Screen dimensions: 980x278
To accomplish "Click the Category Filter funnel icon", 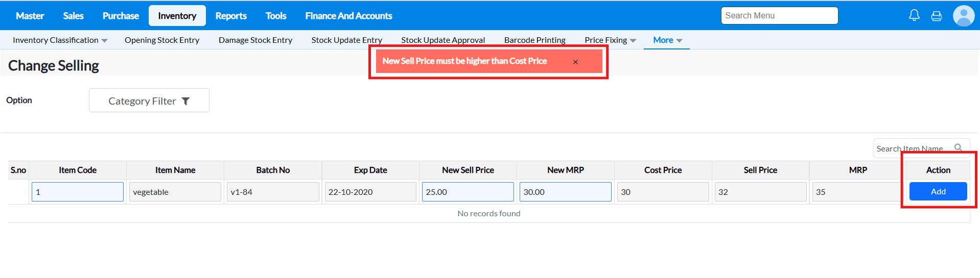I will click(186, 101).
